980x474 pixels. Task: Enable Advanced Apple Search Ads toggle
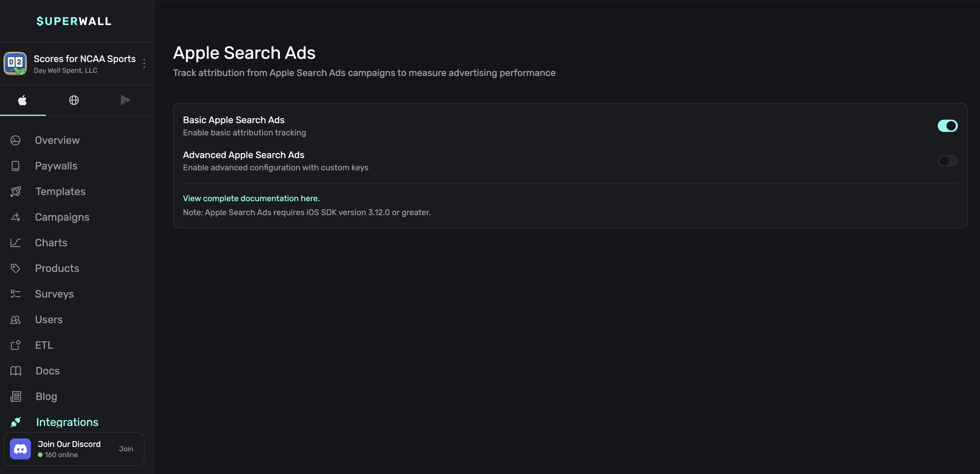(947, 161)
